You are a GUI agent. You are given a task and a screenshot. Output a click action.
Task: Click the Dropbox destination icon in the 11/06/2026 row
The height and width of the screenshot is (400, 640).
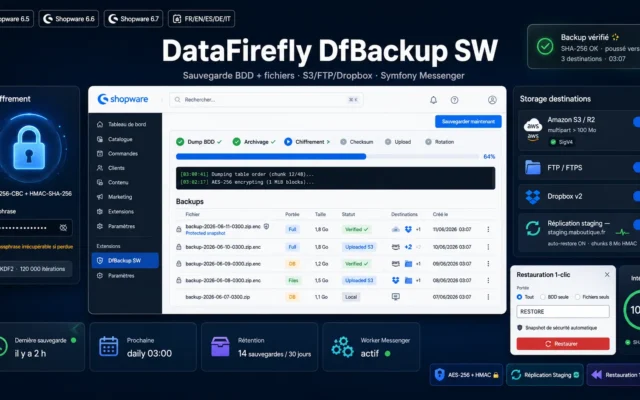[x=408, y=229]
